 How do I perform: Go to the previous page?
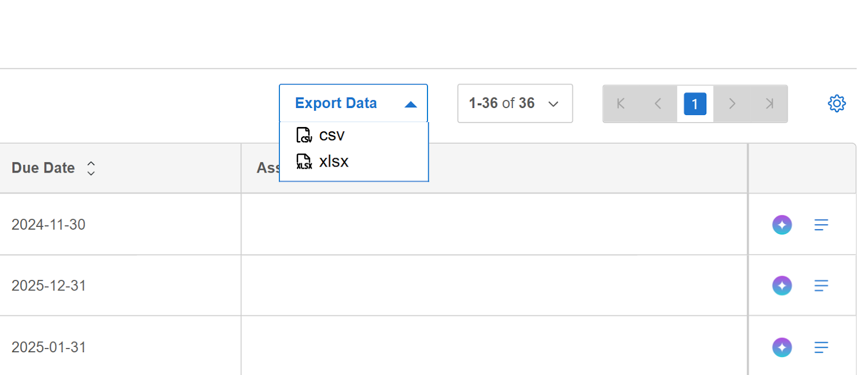(x=658, y=104)
